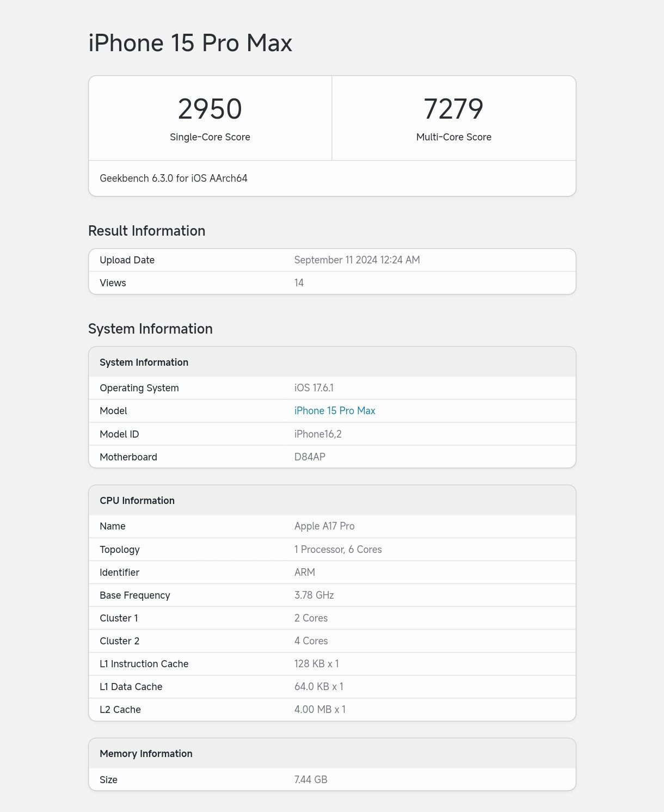Click the Operating System label
Viewport: 664px width, 812px height.
click(x=139, y=388)
